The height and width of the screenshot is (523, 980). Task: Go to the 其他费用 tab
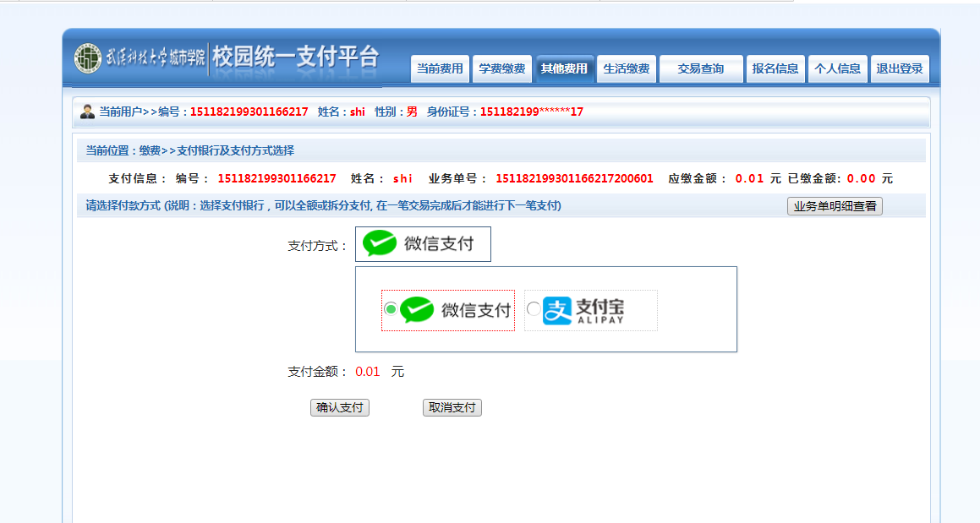click(564, 69)
